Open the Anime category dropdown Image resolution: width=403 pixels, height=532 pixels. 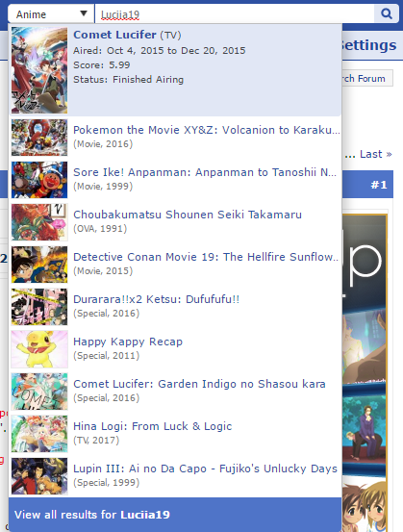tap(51, 13)
